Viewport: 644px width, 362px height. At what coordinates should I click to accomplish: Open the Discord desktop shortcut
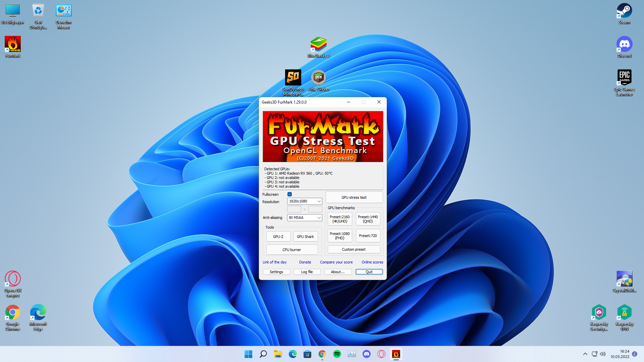pyautogui.click(x=624, y=45)
